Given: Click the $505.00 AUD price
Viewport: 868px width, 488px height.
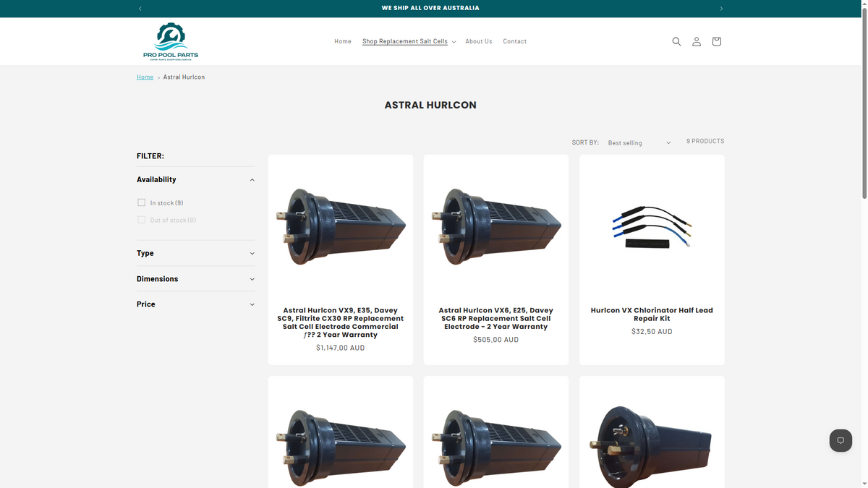Looking at the screenshot, I should (x=496, y=340).
